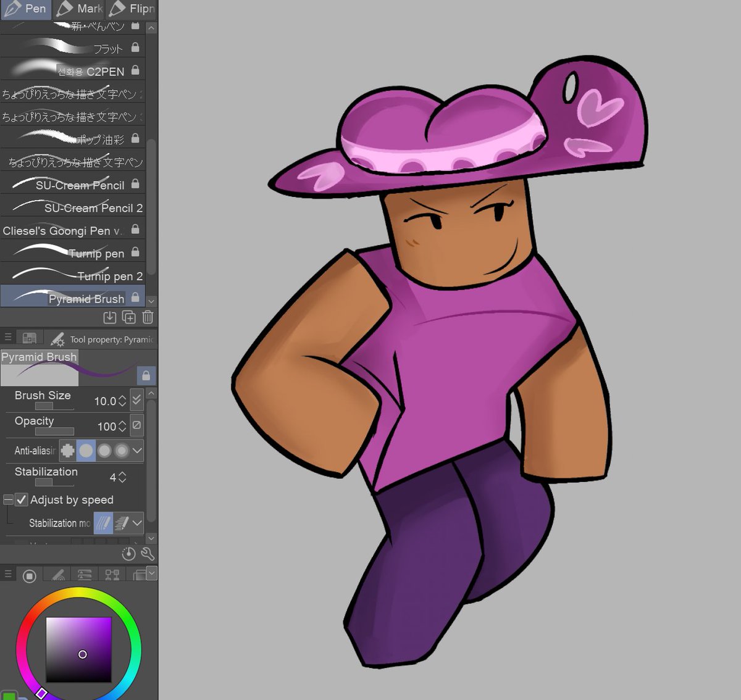741x700 pixels.
Task: Click the delete sub tool trash icon
Action: tap(148, 317)
